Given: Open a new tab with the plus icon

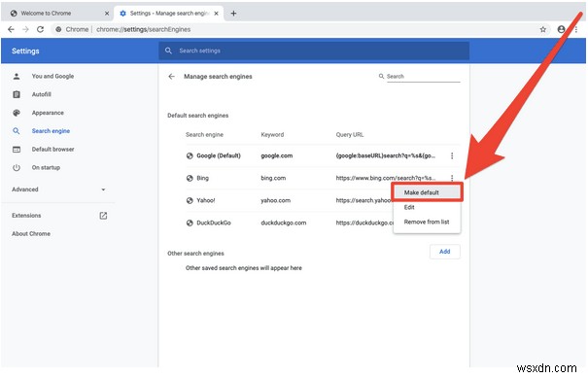Looking at the screenshot, I should point(233,14).
